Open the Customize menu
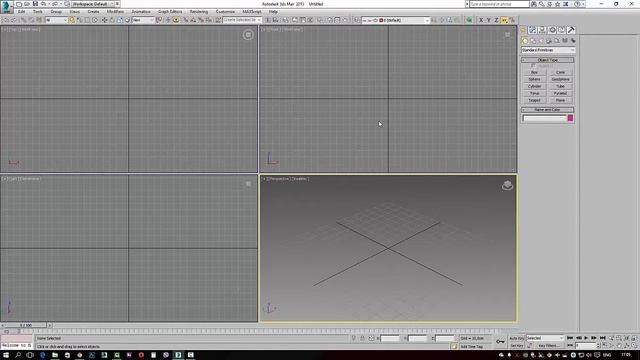Viewport: 640px width, 360px height. 225,12
